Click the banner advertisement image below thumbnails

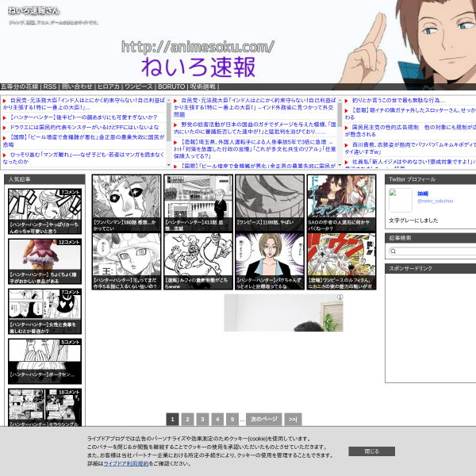click(x=283, y=313)
